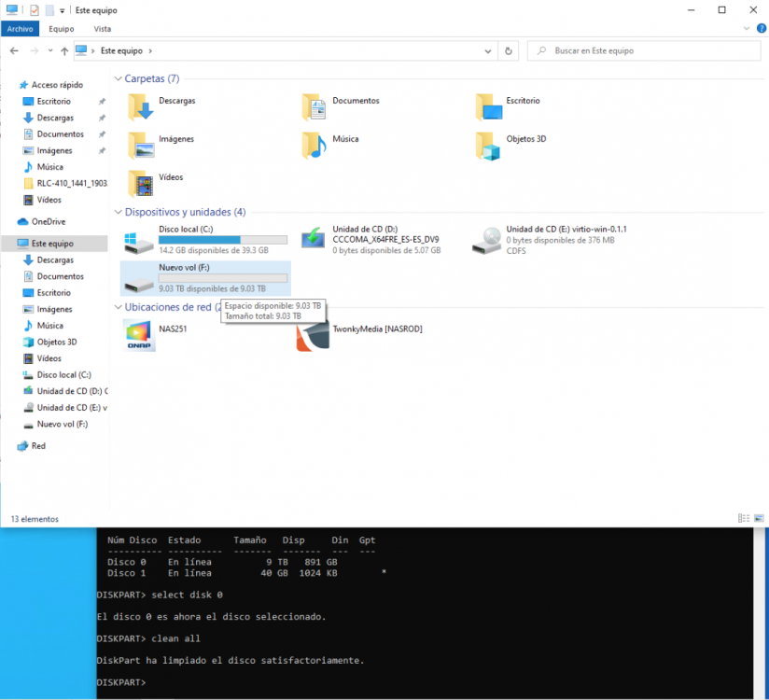
Task: Refresh the Este equipo view
Action: [509, 51]
